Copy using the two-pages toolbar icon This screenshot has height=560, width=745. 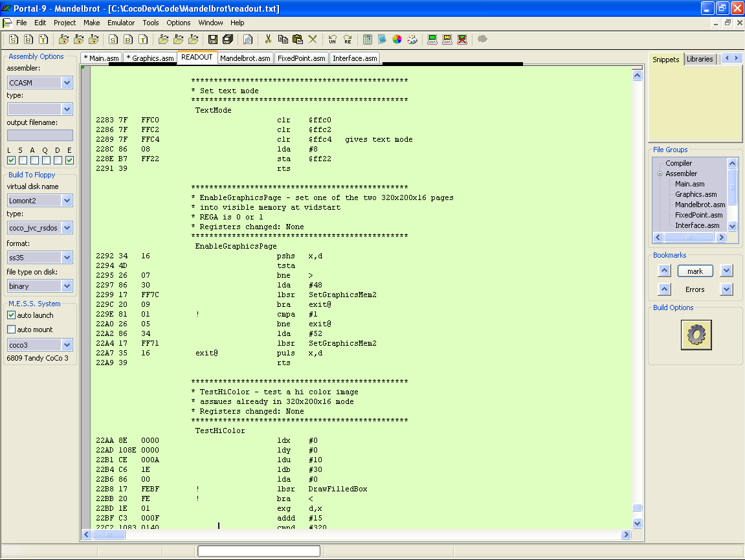pyautogui.click(x=283, y=39)
